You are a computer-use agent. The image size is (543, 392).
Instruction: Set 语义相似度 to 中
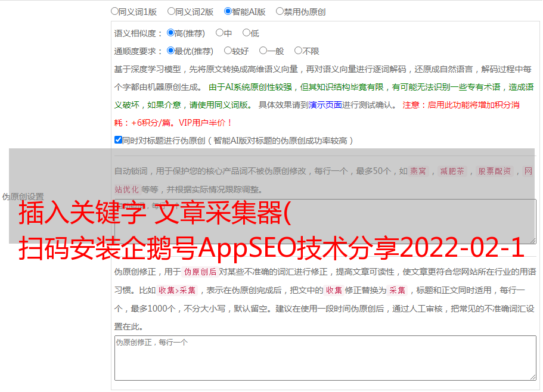point(219,33)
